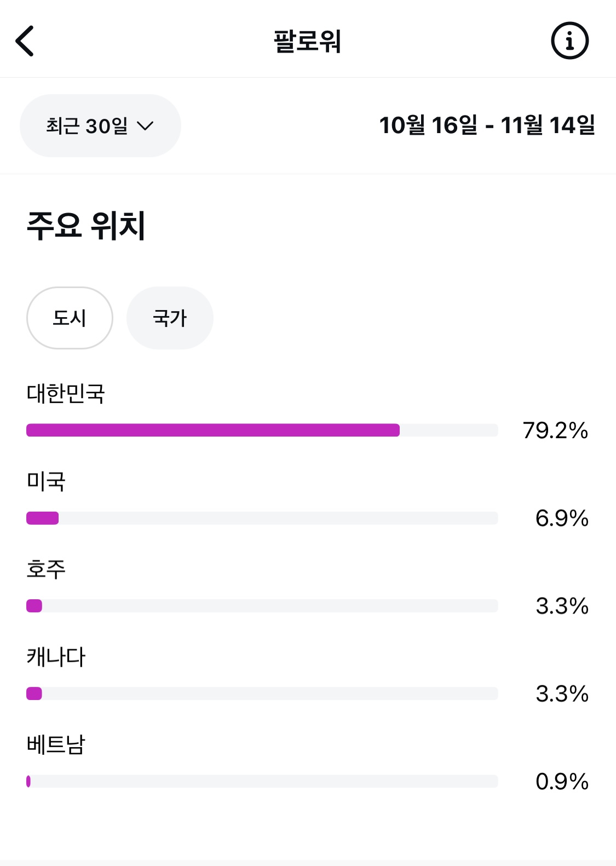Select the 미국 country label
This screenshot has height=866, width=616.
point(46,481)
